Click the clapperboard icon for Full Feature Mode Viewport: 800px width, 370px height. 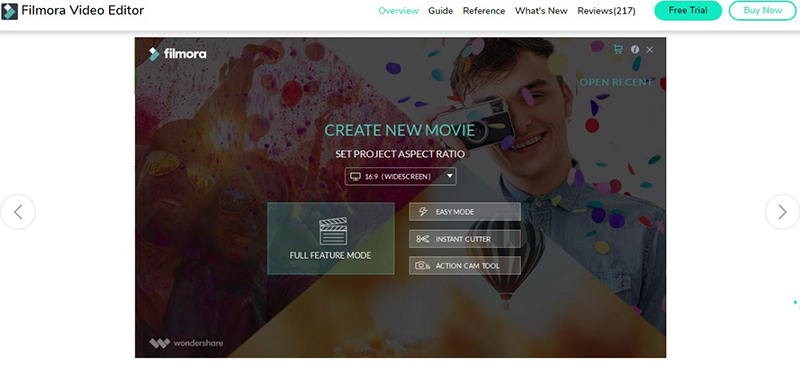333,231
